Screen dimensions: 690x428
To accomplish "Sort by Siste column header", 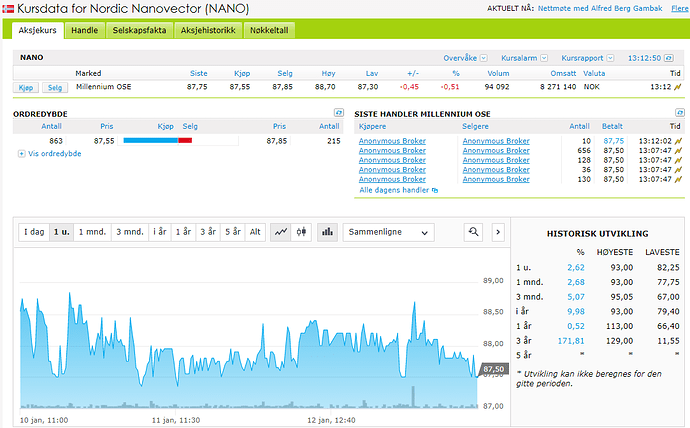I will (198, 73).
